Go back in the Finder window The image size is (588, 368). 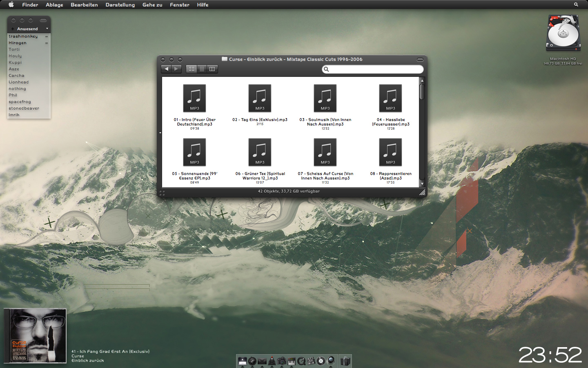pos(166,69)
